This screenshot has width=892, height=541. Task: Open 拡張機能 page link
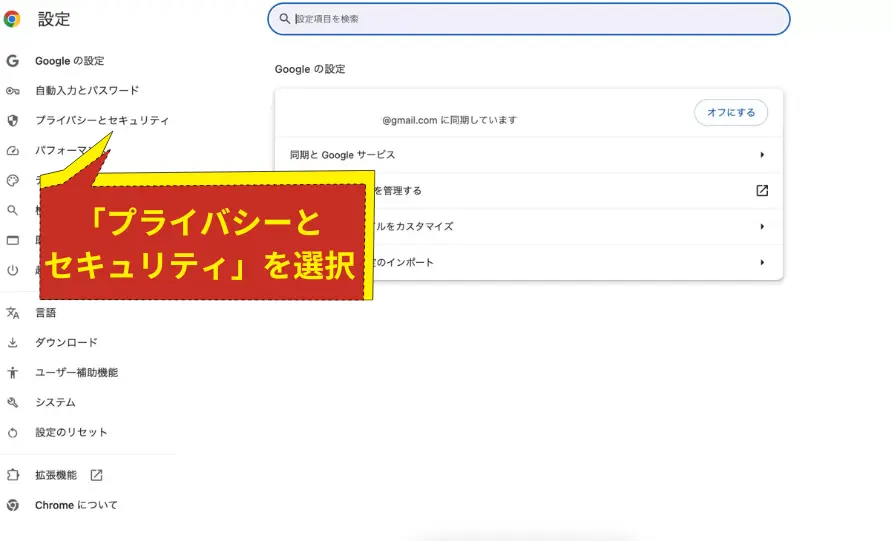click(56, 475)
